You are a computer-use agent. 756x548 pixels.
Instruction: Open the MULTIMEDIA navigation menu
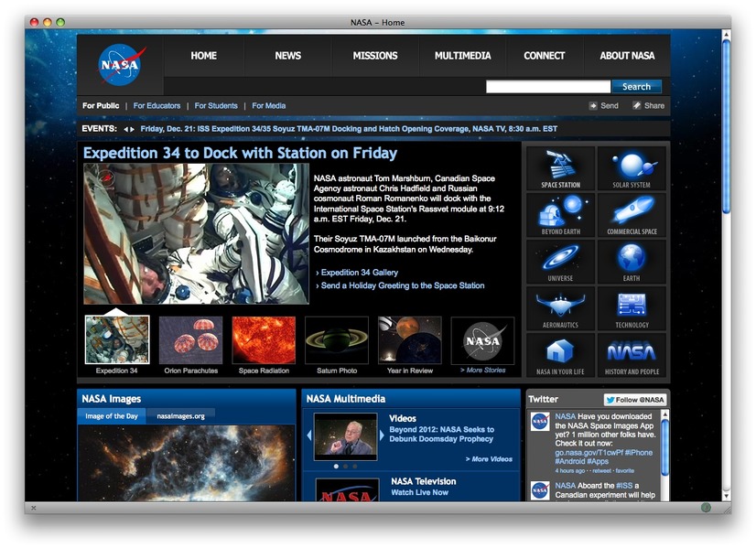click(x=462, y=56)
